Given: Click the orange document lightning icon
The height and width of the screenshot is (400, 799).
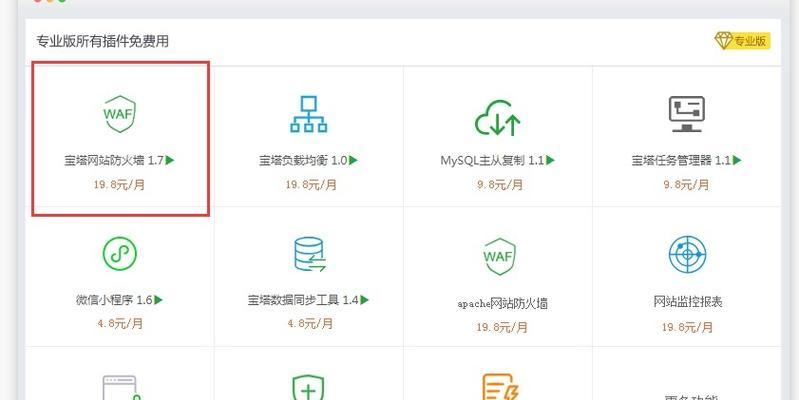Looking at the screenshot, I should pyautogui.click(x=500, y=387).
